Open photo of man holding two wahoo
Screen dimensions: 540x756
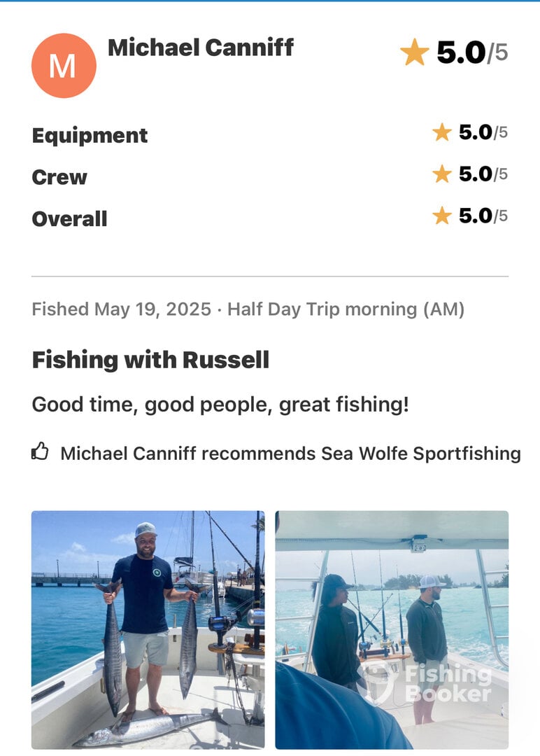(x=148, y=630)
